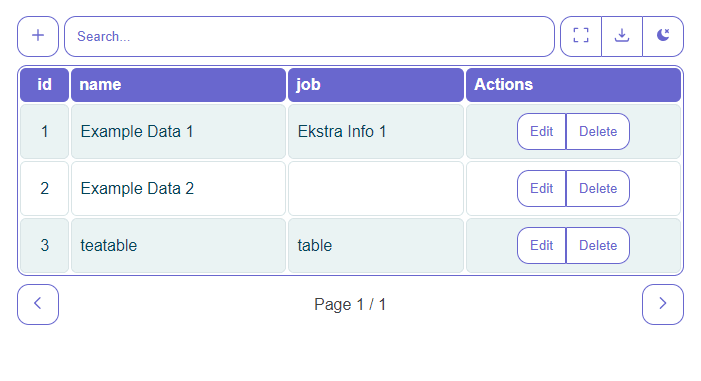Click the Actions column header

(574, 85)
